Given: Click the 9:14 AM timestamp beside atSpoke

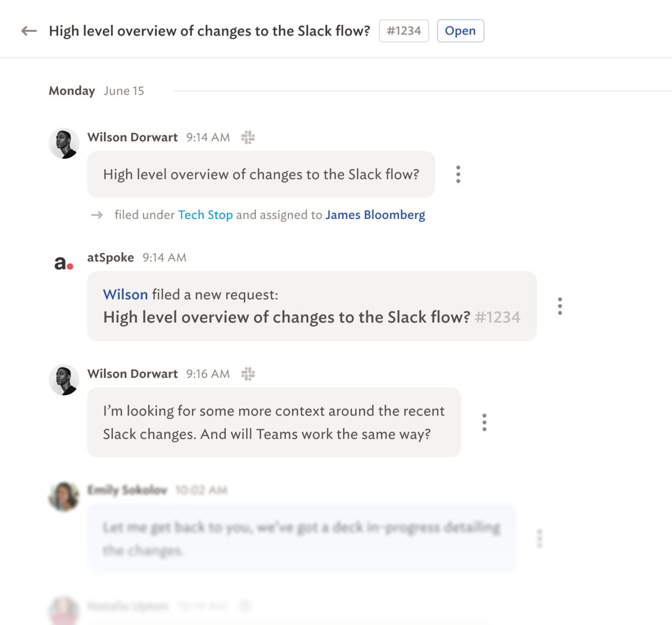Looking at the screenshot, I should click(x=164, y=257).
